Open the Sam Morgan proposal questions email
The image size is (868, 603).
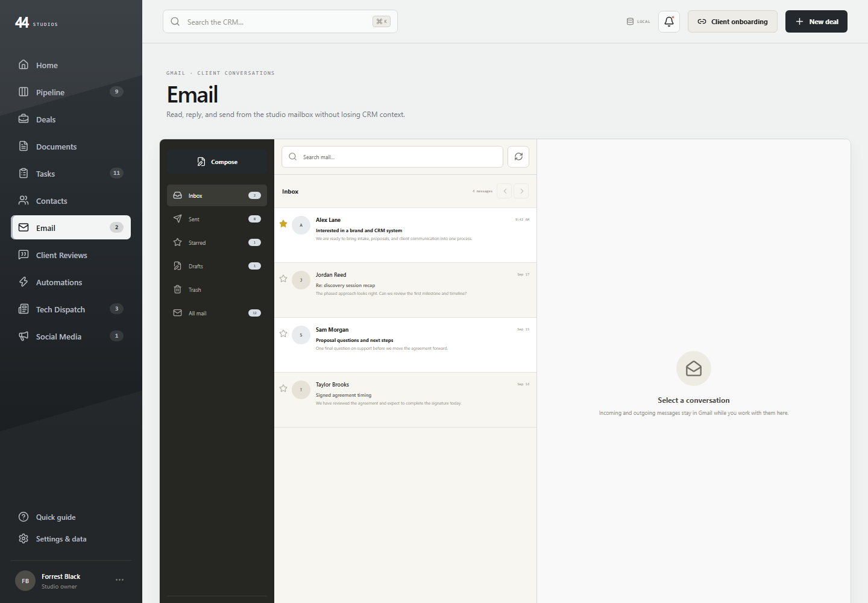pyautogui.click(x=406, y=345)
